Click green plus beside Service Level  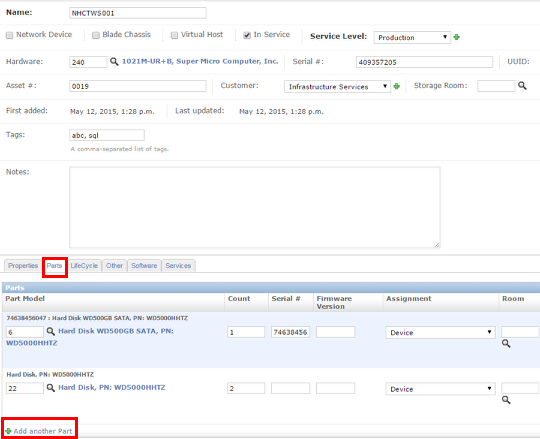pyautogui.click(x=457, y=37)
